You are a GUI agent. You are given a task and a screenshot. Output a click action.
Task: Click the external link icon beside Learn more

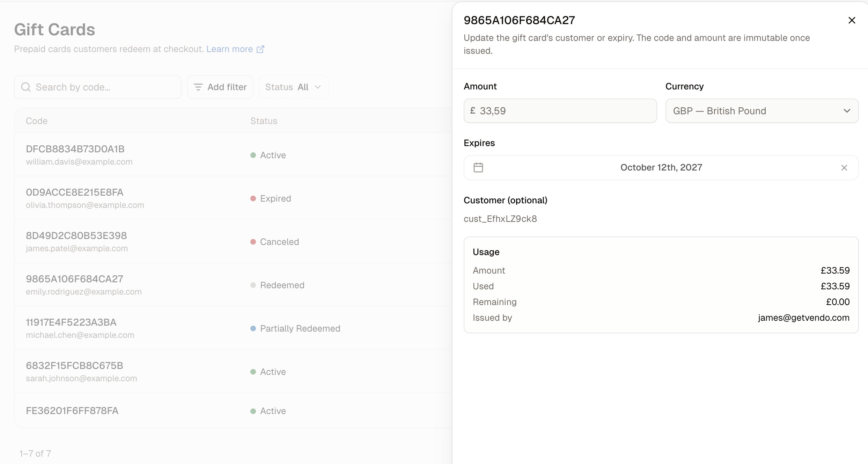[260, 49]
